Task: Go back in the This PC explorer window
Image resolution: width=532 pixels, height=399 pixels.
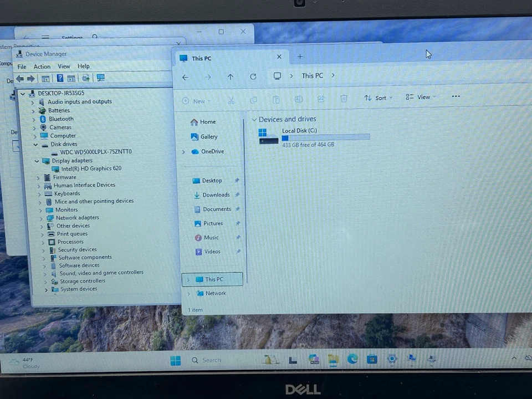Action: tap(185, 78)
